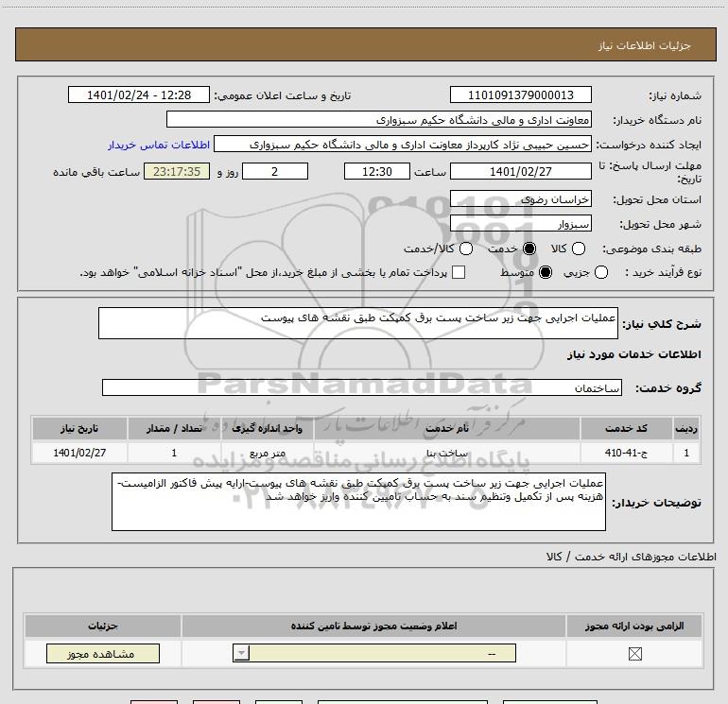Viewport: 728px width, 704px height.
Task: Click the need date cell 1401/02/27
Action: [79, 453]
